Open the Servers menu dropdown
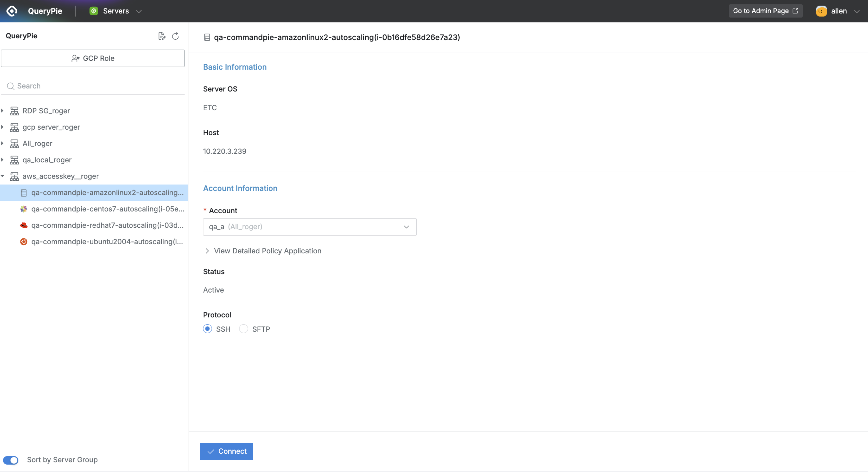The image size is (868, 472). coord(139,11)
